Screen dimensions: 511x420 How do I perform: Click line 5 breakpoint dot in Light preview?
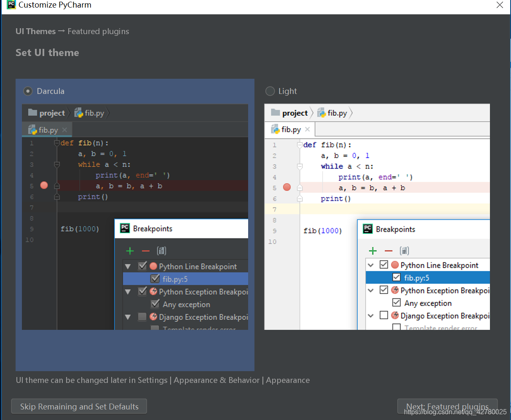[x=287, y=187]
